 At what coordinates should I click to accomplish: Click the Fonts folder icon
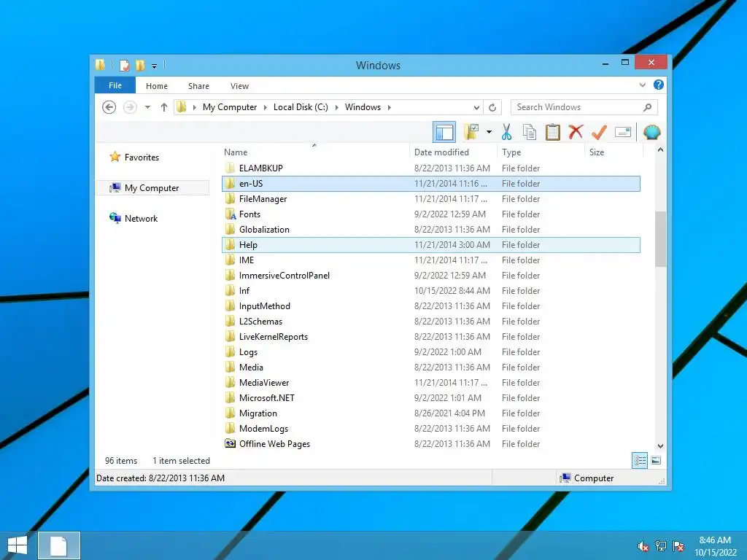pyautogui.click(x=231, y=214)
